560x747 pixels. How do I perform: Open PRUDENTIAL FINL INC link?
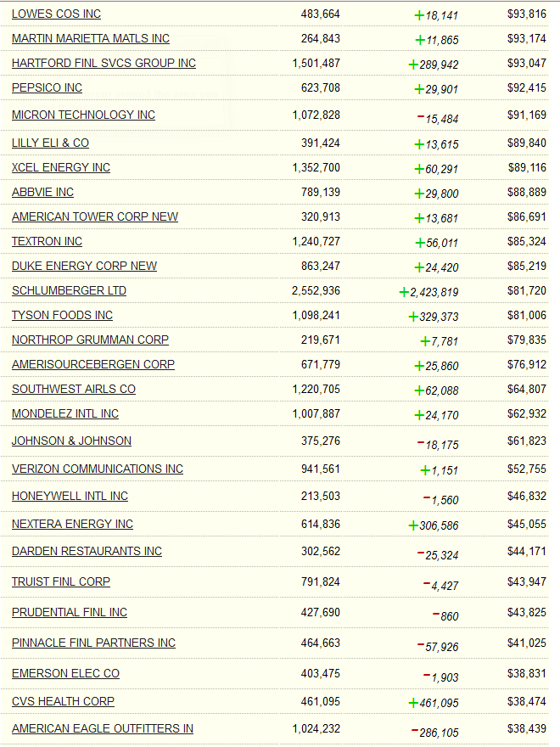pos(70,612)
